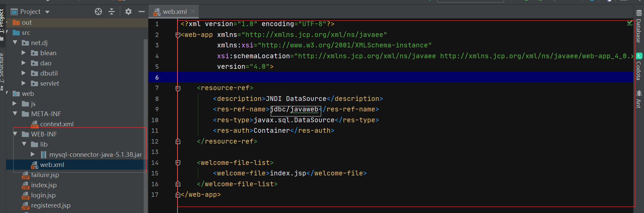644x213 pixels.
Task: Expand the js folder
Action: (x=15, y=104)
